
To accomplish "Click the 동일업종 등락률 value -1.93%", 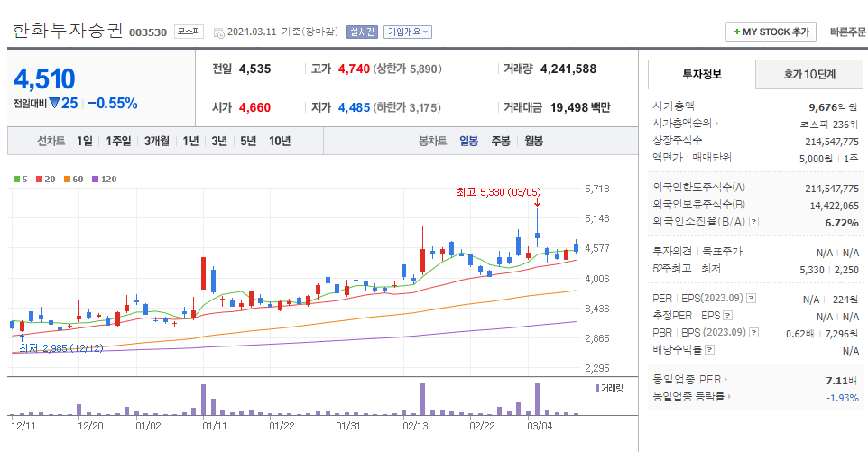I will click(843, 398).
